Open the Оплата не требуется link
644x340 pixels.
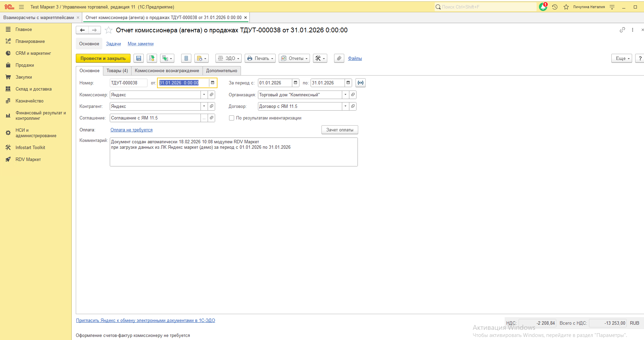click(132, 130)
